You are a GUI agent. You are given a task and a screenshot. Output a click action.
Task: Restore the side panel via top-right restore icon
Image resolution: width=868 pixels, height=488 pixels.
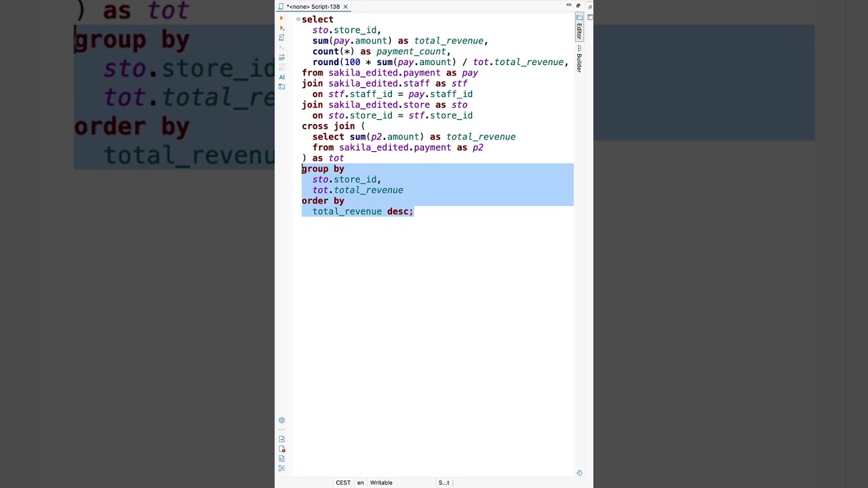coord(590,7)
